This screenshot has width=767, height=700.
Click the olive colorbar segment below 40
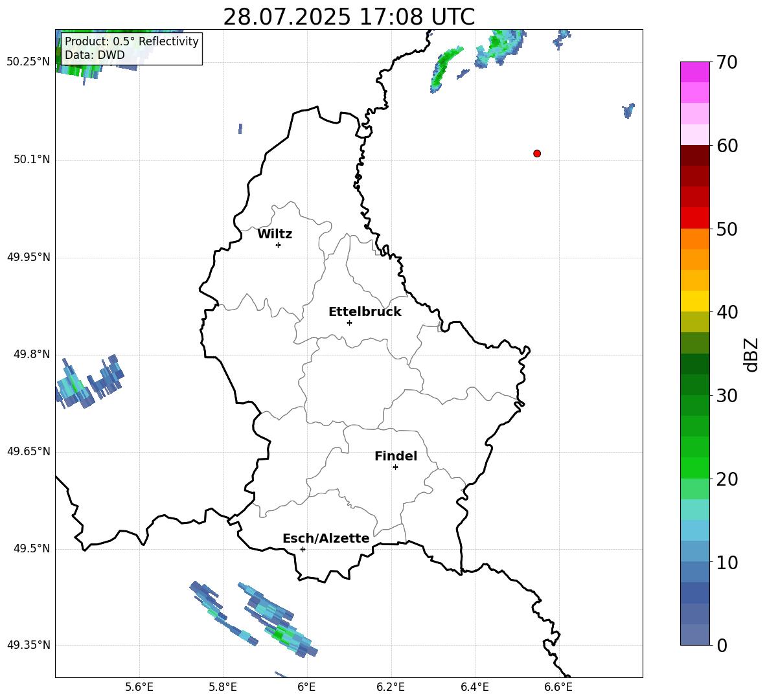click(x=694, y=322)
